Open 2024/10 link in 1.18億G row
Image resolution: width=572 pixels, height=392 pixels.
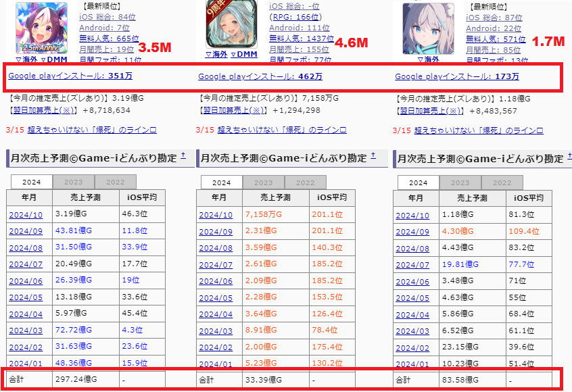(x=412, y=216)
